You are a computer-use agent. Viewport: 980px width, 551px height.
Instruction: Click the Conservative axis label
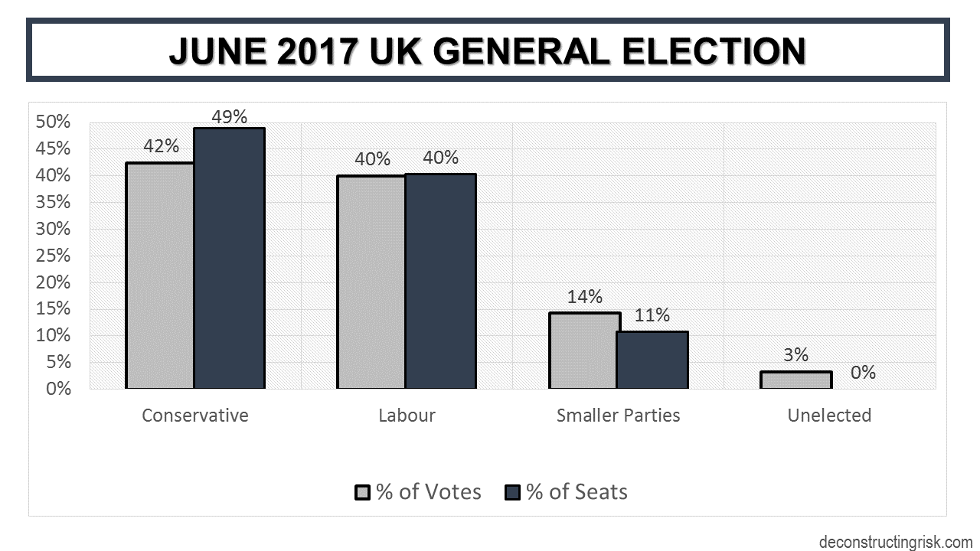[x=195, y=416]
